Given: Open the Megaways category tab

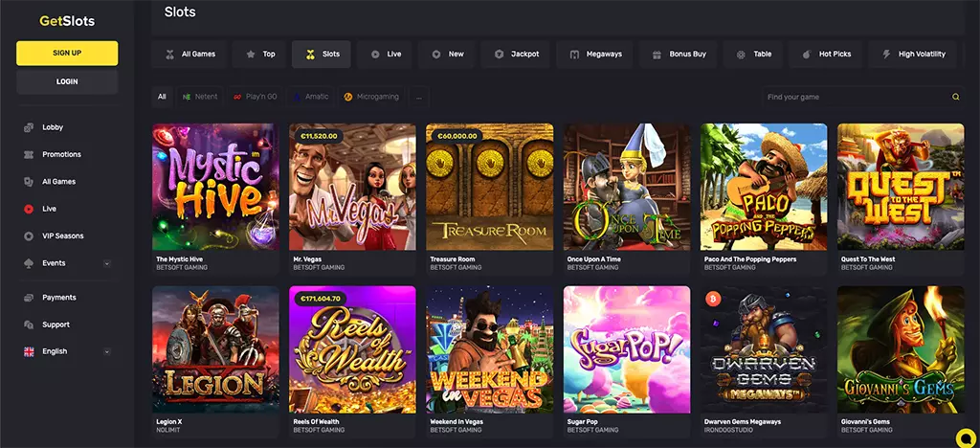Looking at the screenshot, I should [595, 55].
